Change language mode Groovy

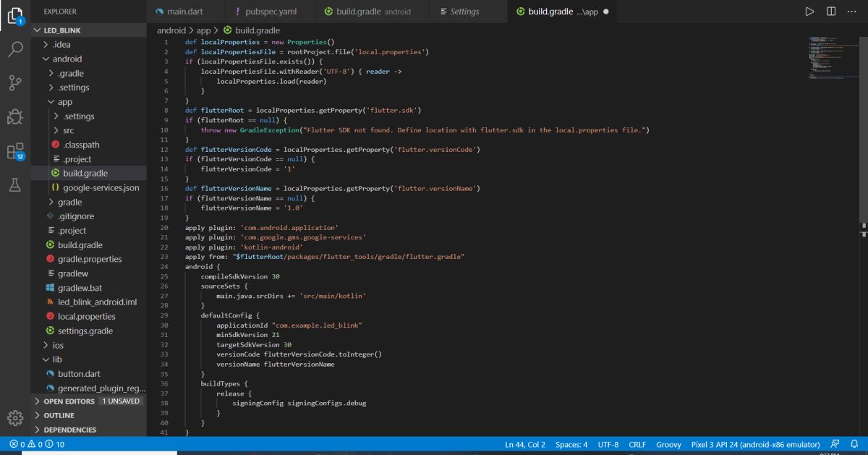click(668, 444)
